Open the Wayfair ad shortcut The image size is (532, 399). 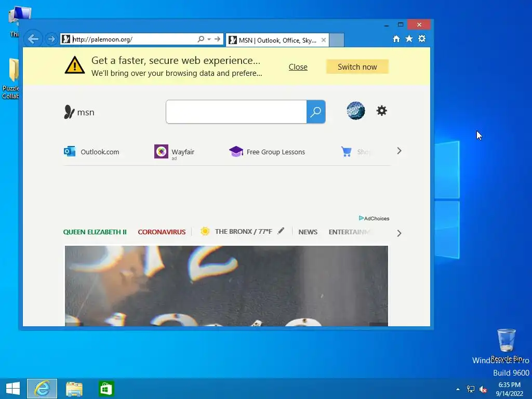point(175,152)
